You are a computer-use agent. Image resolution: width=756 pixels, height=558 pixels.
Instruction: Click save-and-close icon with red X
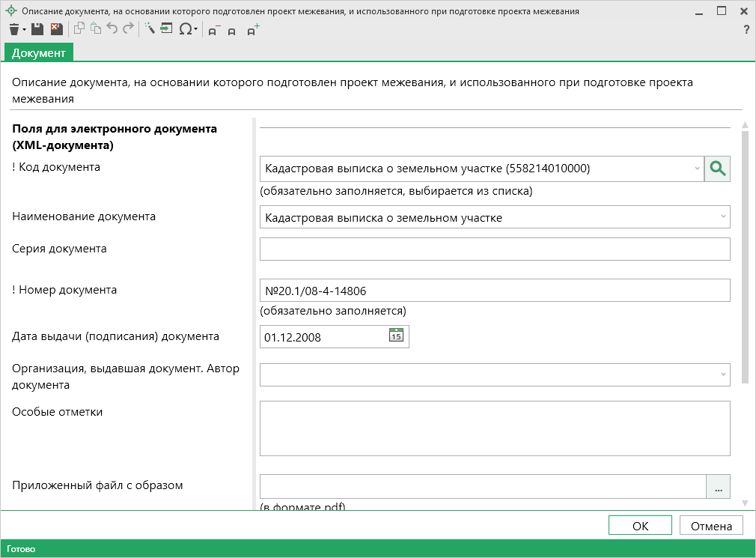tap(56, 29)
